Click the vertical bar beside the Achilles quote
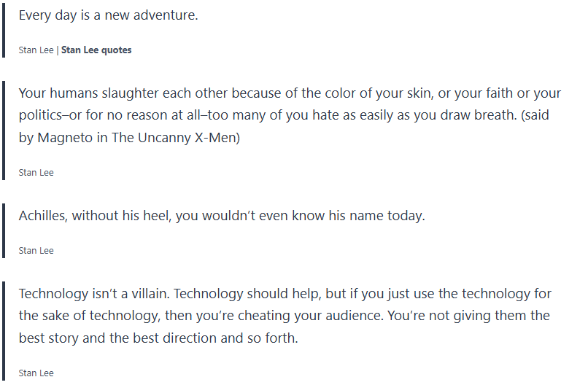 [x=4, y=230]
